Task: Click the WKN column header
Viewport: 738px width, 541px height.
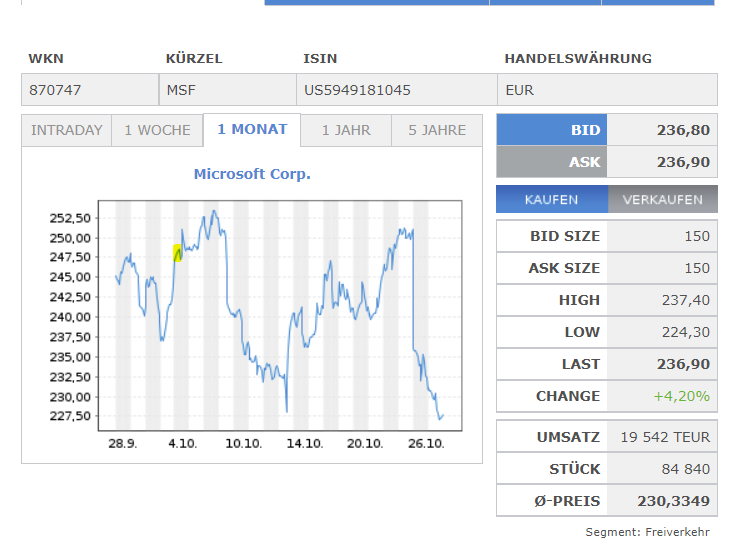Action: tap(46, 58)
